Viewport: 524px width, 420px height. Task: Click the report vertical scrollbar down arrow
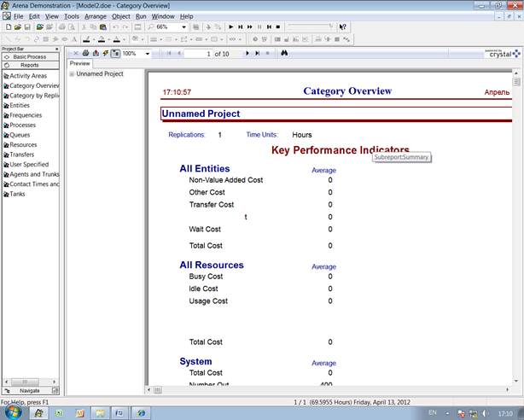click(x=516, y=382)
